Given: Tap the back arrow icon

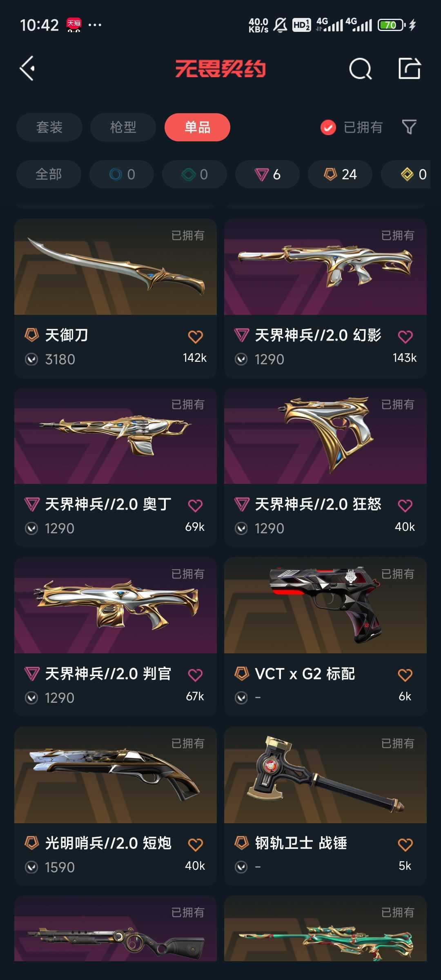Looking at the screenshot, I should click(27, 68).
